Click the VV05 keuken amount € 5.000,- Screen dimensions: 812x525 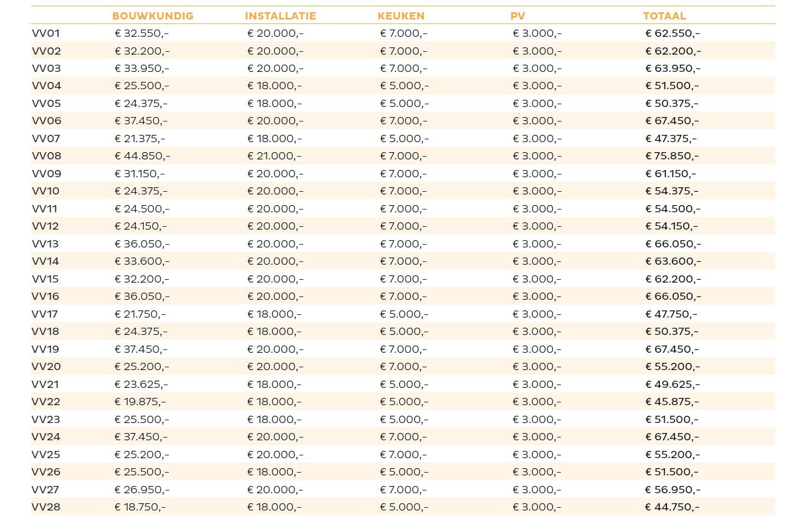click(404, 104)
